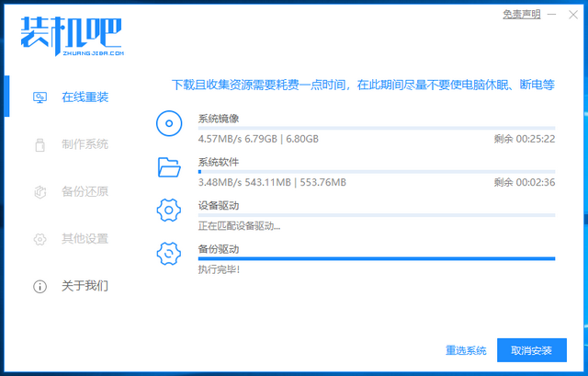Click the completed 备份驱动 progress bar

376,258
